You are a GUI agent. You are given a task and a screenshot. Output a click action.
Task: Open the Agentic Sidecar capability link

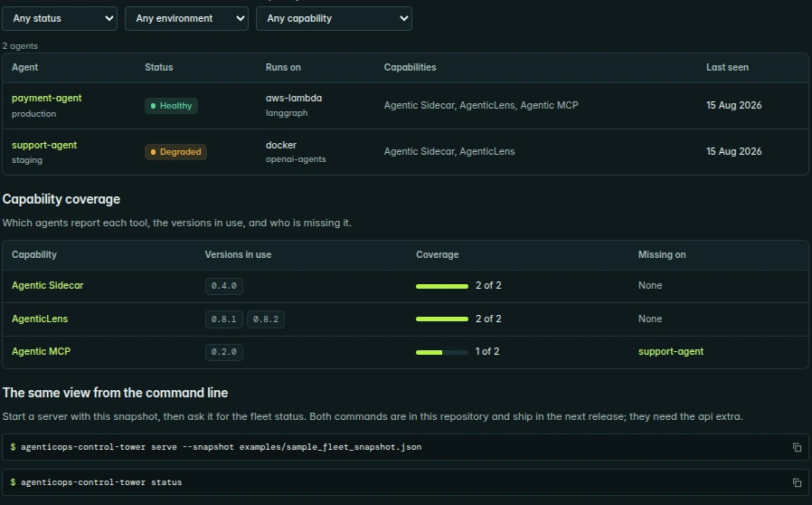48,286
